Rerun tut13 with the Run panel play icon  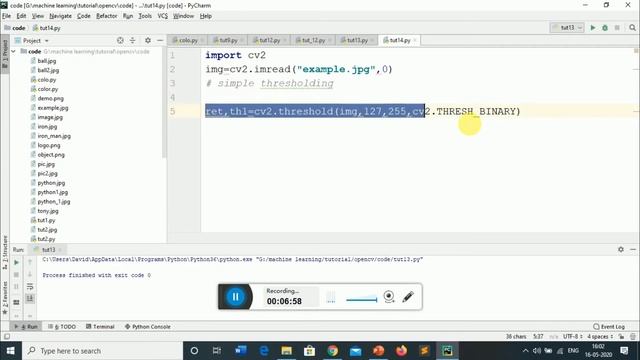pyautogui.click(x=16, y=262)
